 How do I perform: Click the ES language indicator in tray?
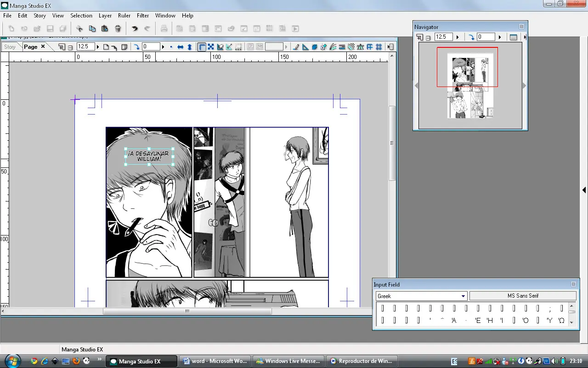454,361
